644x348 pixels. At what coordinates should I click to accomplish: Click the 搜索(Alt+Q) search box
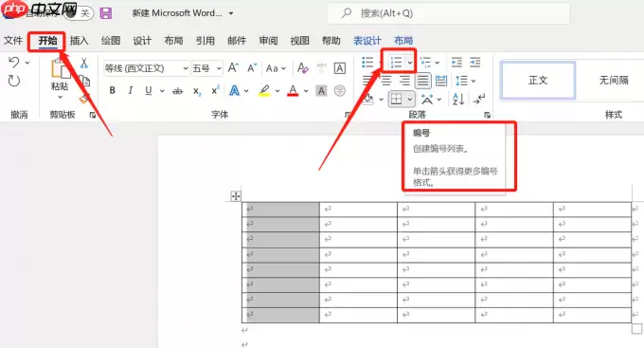click(449, 13)
